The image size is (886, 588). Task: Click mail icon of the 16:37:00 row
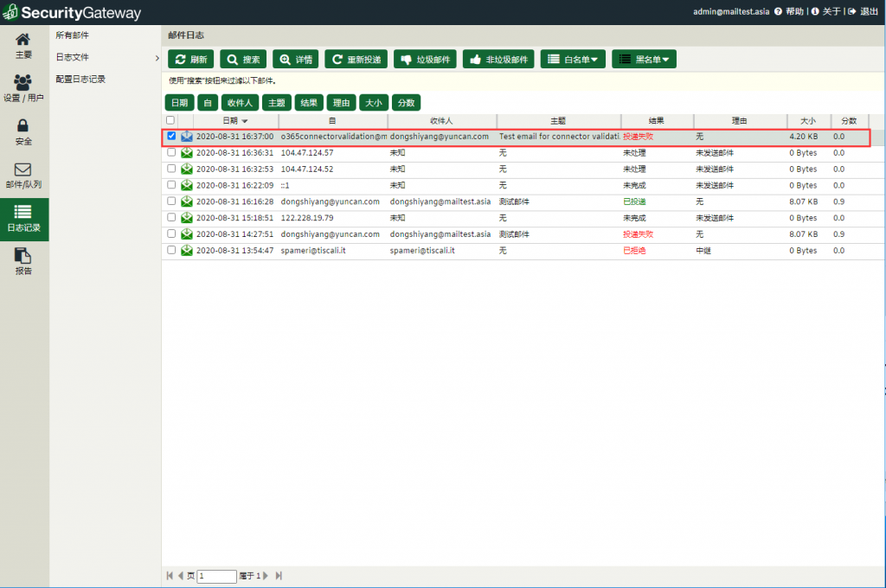click(187, 137)
